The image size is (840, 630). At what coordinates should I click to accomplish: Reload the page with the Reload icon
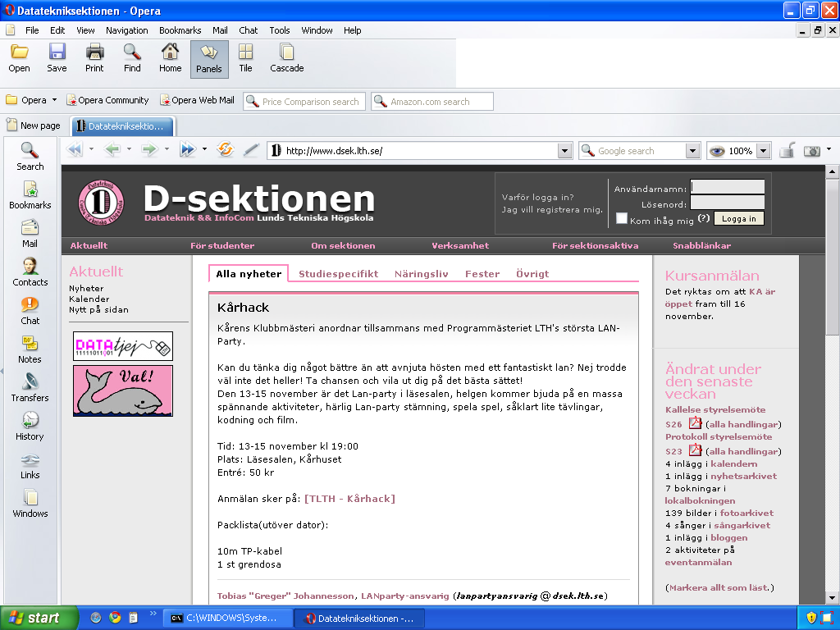coord(226,149)
